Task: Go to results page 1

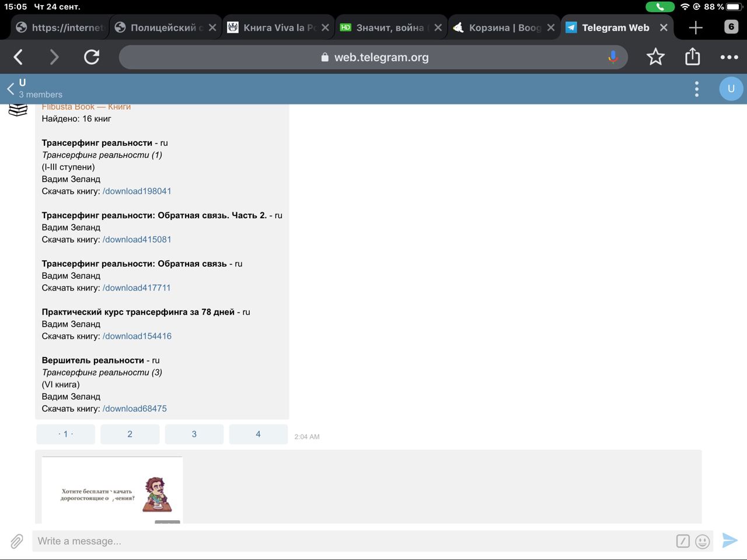Action: pos(65,434)
